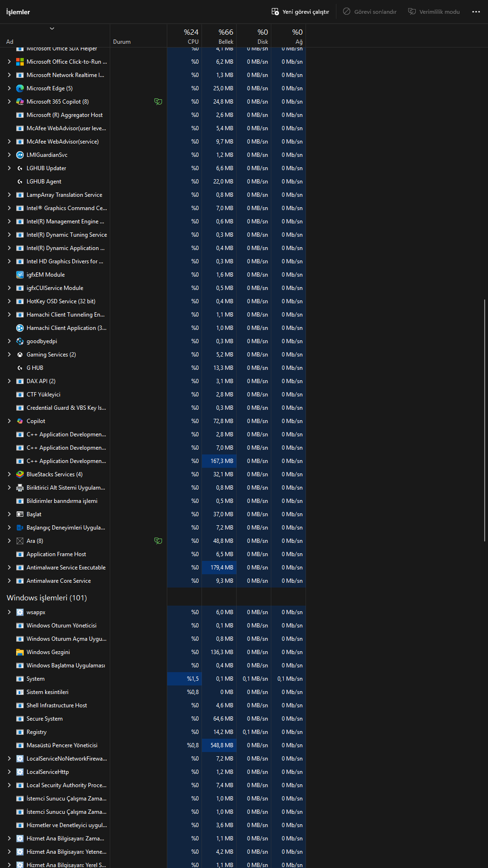Click the vertical scrollbar thumb
488x868 pixels.
click(485, 420)
